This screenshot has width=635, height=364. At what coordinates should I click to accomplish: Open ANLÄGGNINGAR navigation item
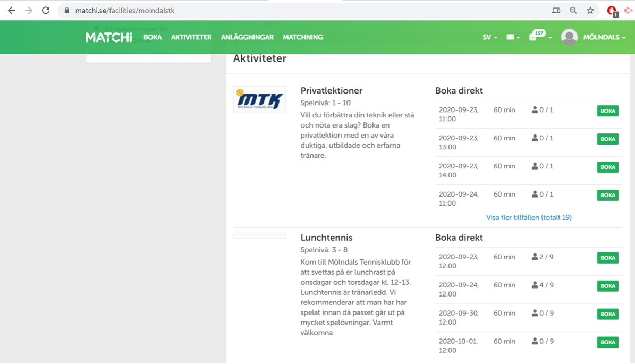[x=247, y=37]
